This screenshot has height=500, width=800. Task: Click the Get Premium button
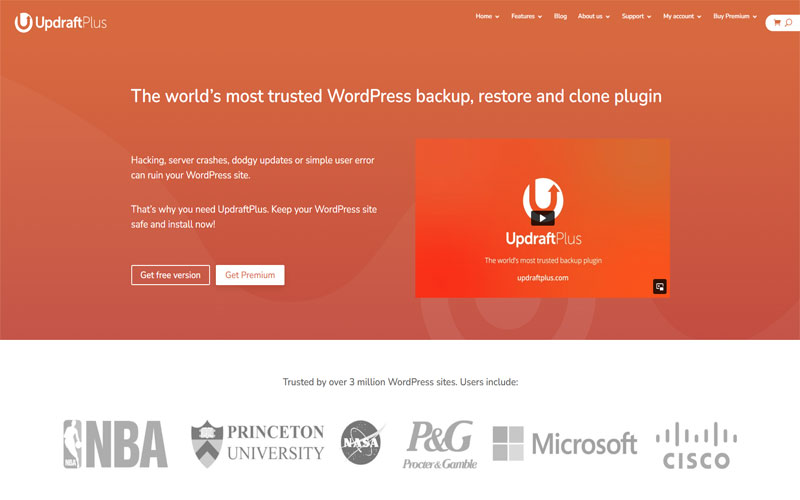click(x=250, y=275)
